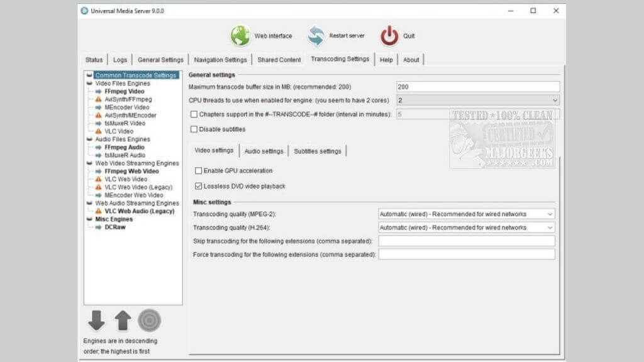Click arrow icon beside FFmpeg Web Video
This screenshot has width=644, height=362.
pos(99,171)
